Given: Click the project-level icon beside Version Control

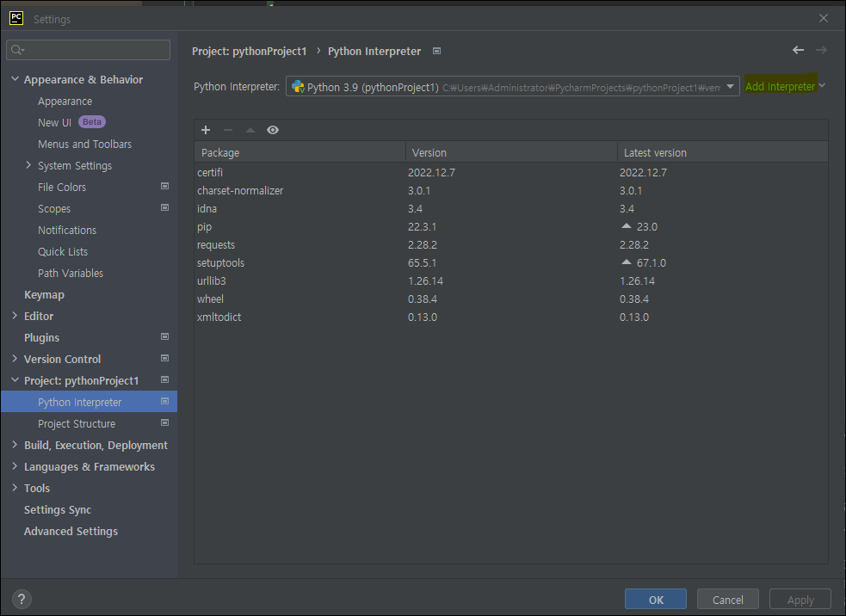Looking at the screenshot, I should coord(165,358).
